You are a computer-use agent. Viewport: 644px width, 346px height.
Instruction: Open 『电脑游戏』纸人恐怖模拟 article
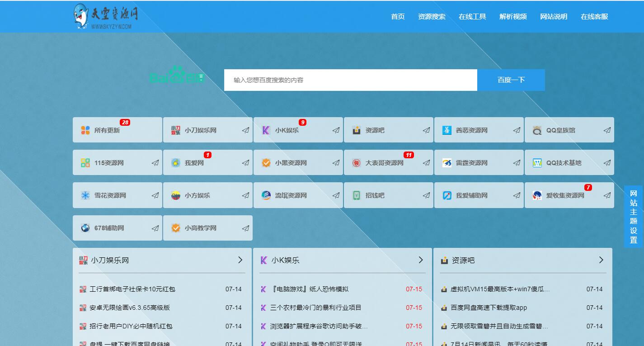pyautogui.click(x=309, y=289)
